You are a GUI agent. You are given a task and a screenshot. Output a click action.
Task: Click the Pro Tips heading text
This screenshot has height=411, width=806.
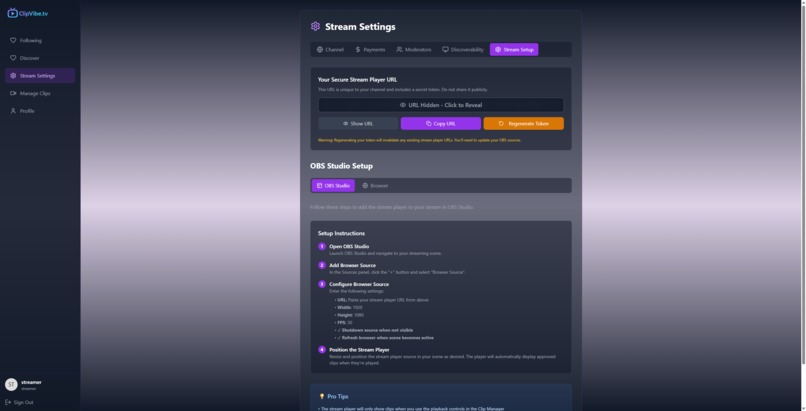tap(338, 396)
